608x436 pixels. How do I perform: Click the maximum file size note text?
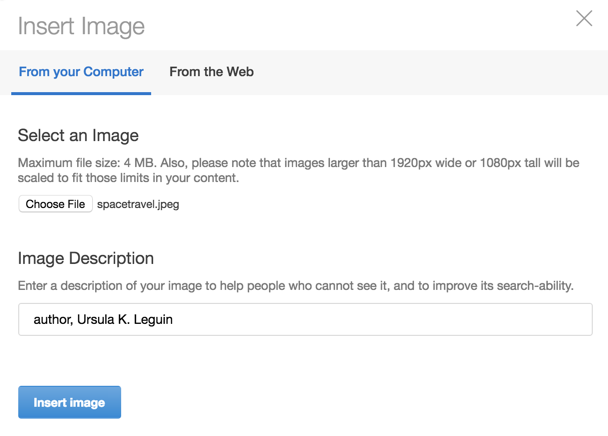click(299, 170)
